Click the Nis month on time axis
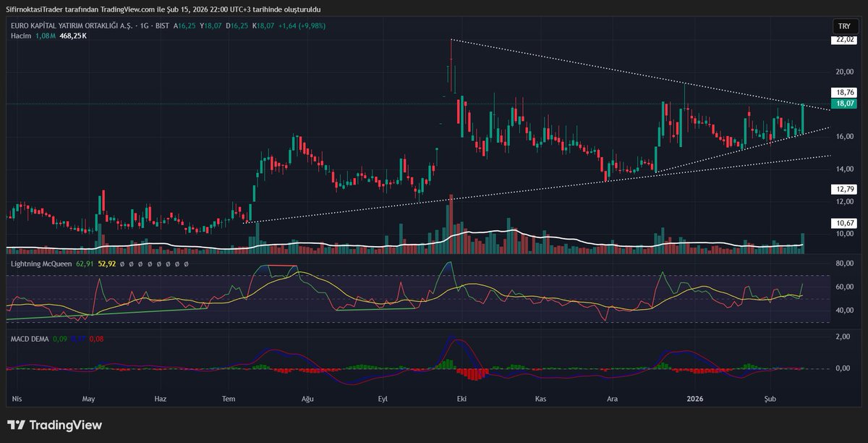This screenshot has height=443, width=868. (x=17, y=399)
